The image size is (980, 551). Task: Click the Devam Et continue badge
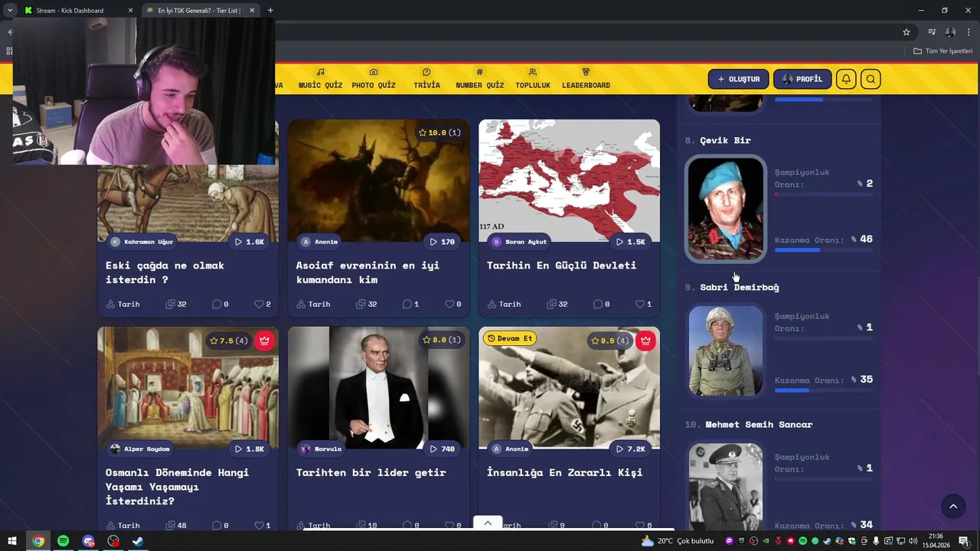509,338
